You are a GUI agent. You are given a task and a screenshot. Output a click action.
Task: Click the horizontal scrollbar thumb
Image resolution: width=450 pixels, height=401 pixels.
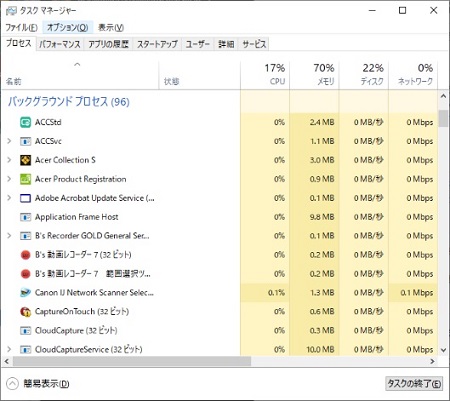[132, 361]
